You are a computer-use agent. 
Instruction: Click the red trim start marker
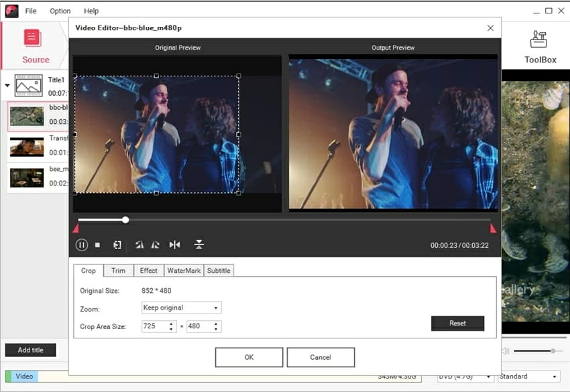(76, 228)
